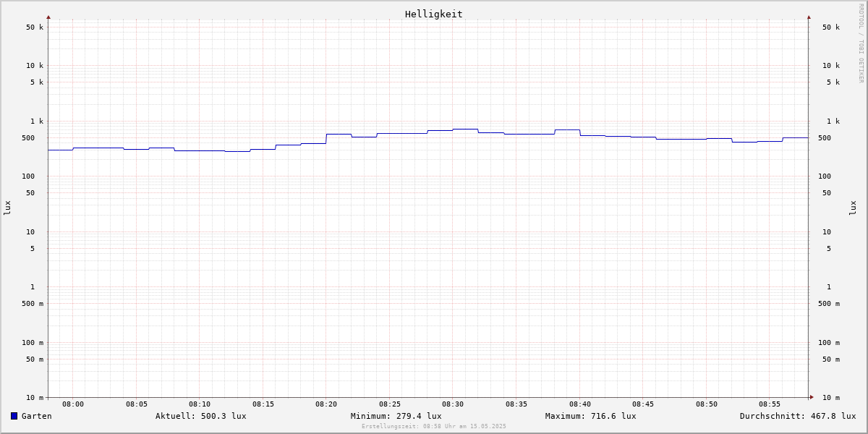The height and width of the screenshot is (434, 868).
Task: Click the red arrow ending the time axis
Action: [x=812, y=397]
